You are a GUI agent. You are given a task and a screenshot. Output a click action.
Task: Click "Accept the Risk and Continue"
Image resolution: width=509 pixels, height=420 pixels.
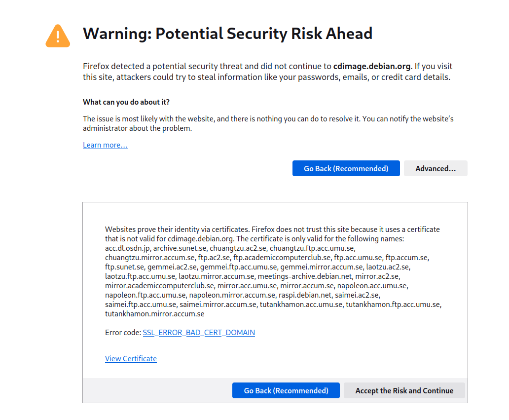(x=404, y=391)
